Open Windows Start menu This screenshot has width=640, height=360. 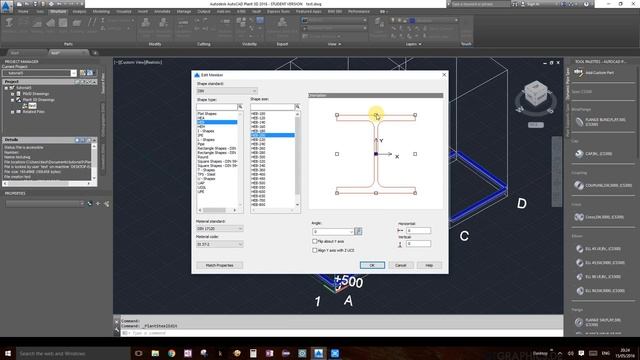(x=7, y=353)
